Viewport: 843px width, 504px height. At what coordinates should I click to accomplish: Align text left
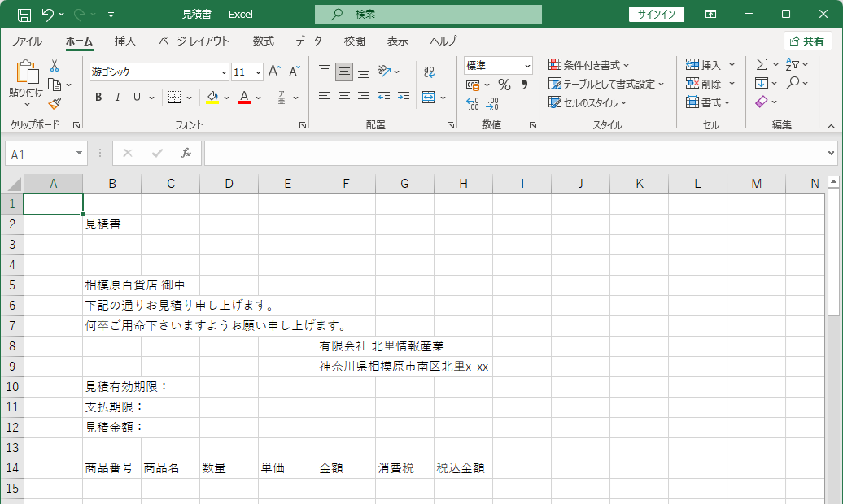pyautogui.click(x=324, y=98)
